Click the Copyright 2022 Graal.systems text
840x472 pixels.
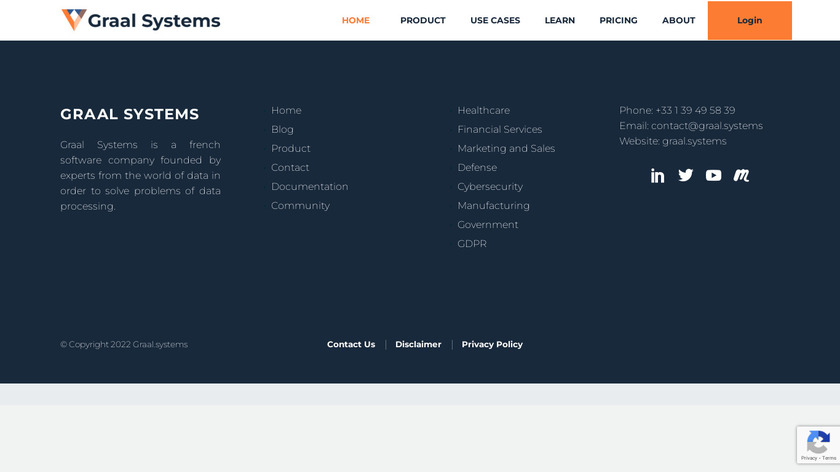(124, 344)
